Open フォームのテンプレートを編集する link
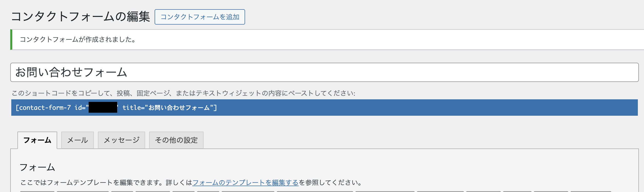This screenshot has height=192, width=644. pyautogui.click(x=245, y=183)
